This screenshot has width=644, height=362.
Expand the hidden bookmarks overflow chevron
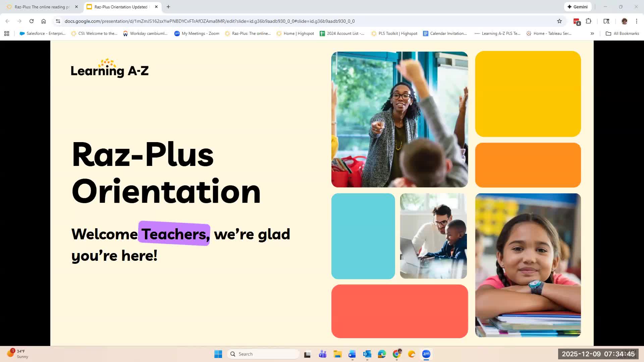(x=592, y=34)
